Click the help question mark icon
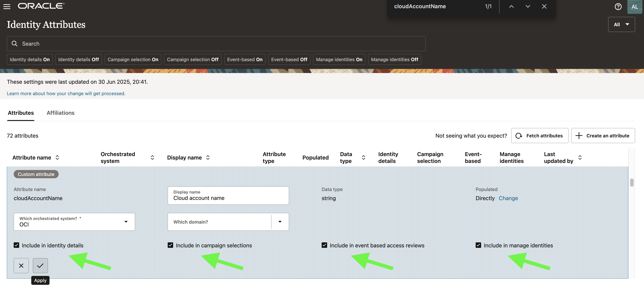This screenshot has width=644, height=288. click(618, 7)
